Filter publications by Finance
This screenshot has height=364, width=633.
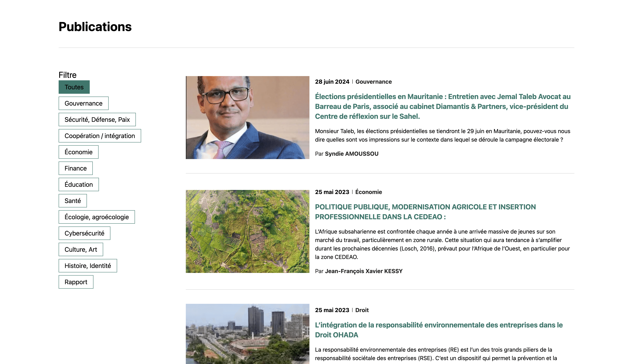coord(75,168)
